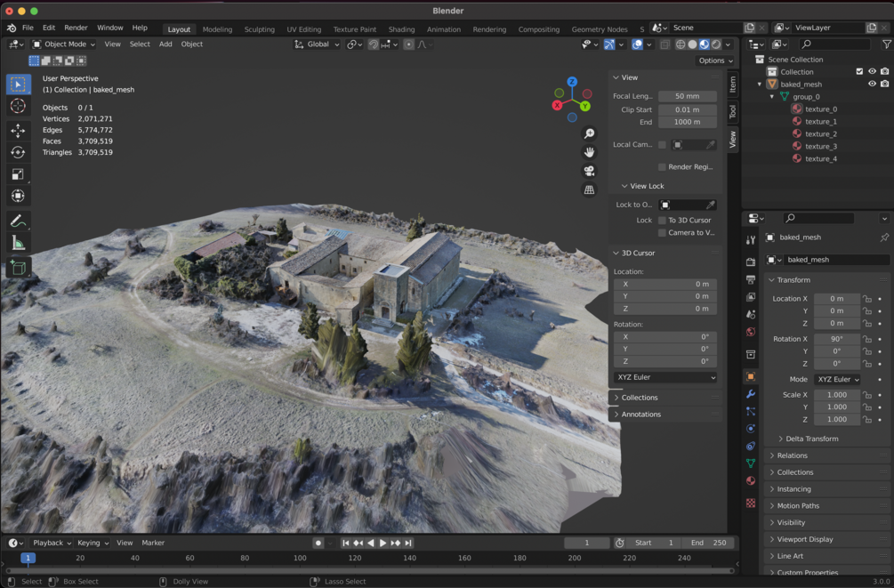Switch to the Shading workspace tab

point(401,29)
